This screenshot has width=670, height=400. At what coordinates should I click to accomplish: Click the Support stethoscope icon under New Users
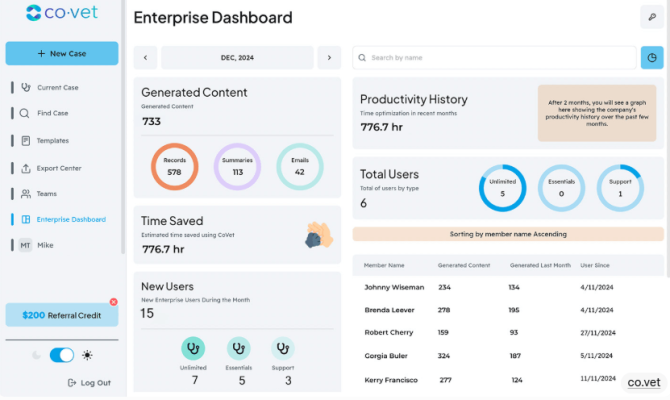point(283,348)
